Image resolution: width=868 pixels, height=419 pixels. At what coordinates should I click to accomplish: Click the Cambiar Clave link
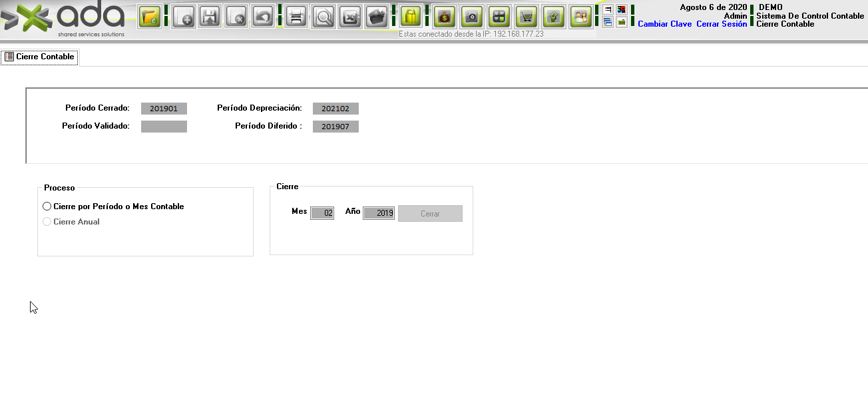(x=664, y=24)
